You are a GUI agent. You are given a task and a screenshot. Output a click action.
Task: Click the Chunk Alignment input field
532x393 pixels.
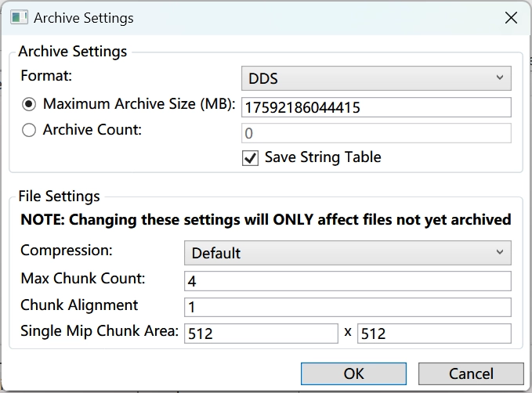(347, 307)
